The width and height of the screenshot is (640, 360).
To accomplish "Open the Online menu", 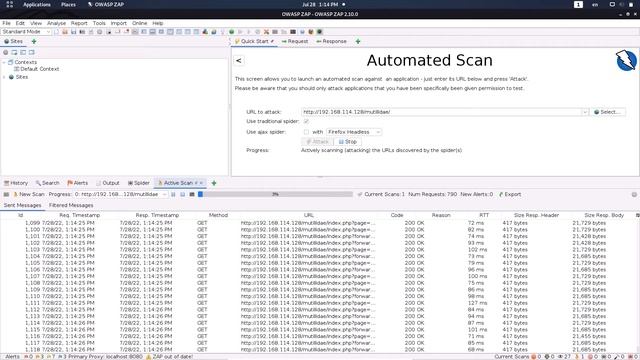I will 140,23.
